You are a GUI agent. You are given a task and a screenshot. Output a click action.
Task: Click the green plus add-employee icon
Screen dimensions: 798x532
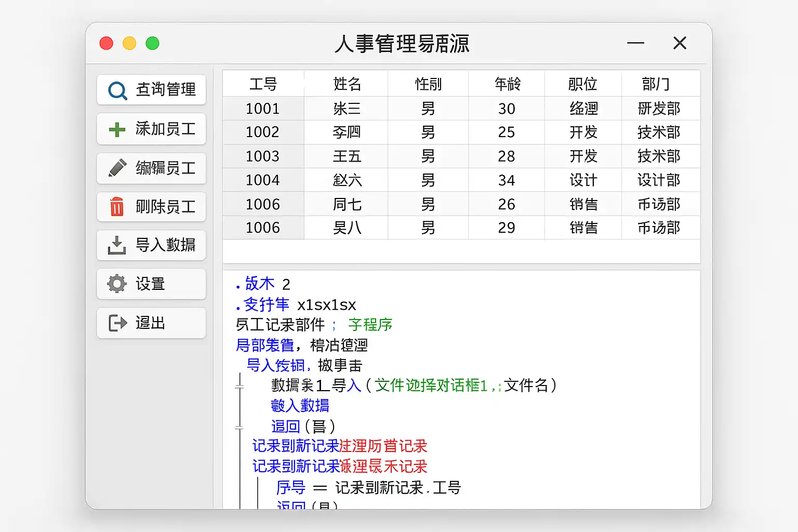click(x=117, y=129)
